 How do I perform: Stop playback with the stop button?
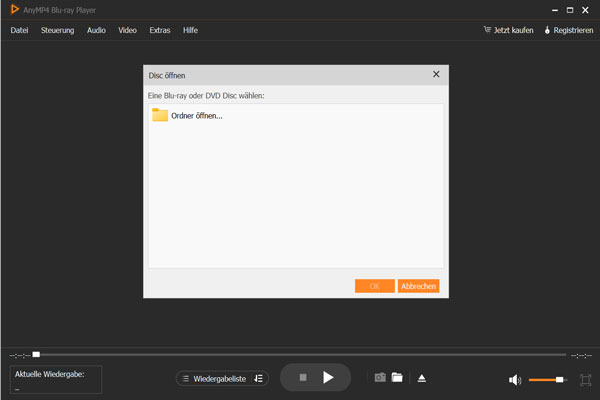[x=303, y=377]
